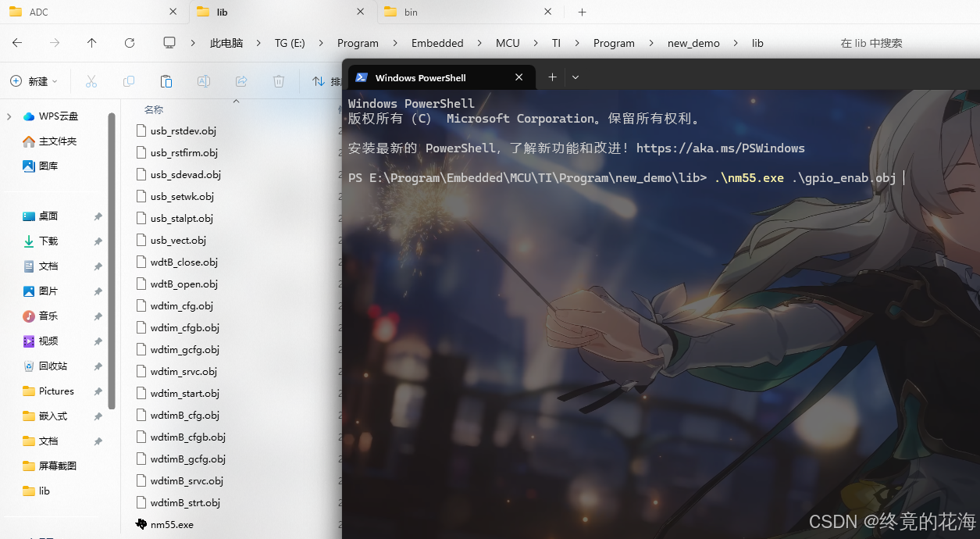The height and width of the screenshot is (539, 980).
Task: Click 此电脑 in the address bar
Action: (226, 43)
